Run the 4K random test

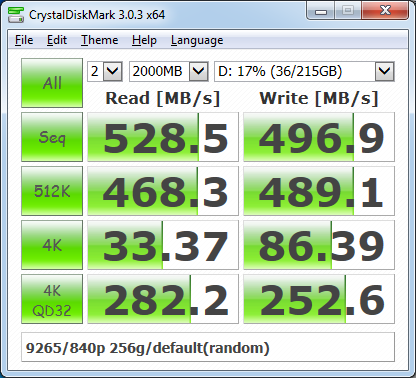(x=52, y=245)
